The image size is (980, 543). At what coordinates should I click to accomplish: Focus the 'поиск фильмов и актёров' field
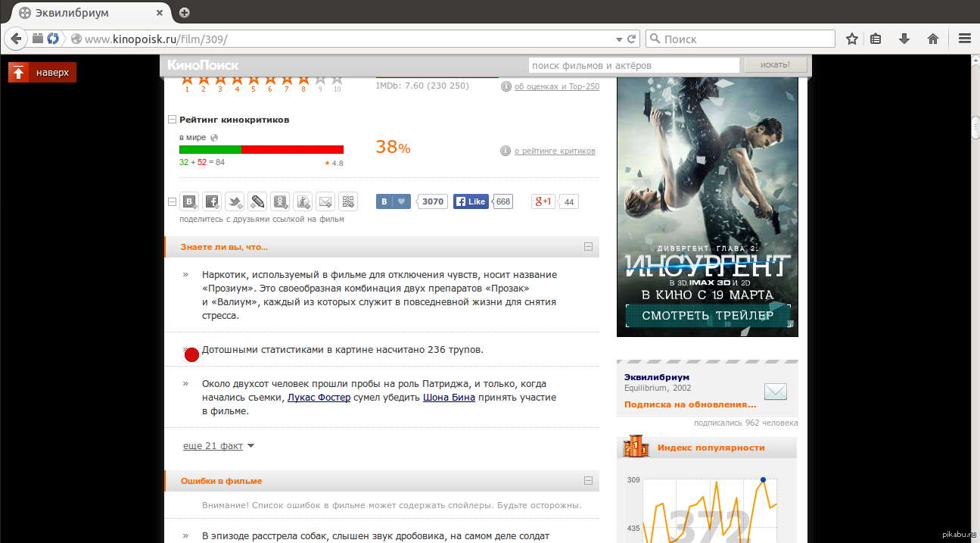[x=633, y=65]
